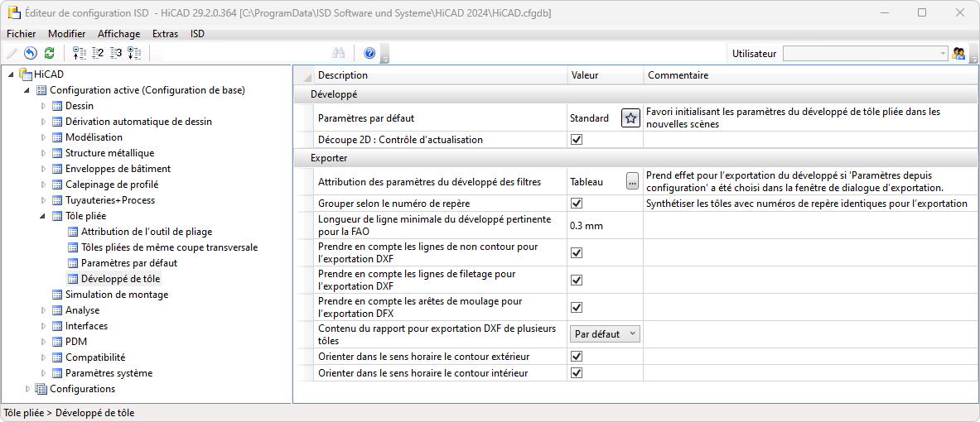Expand the Structure métallique tree node
Image resolution: width=980 pixels, height=422 pixels.
click(x=45, y=153)
